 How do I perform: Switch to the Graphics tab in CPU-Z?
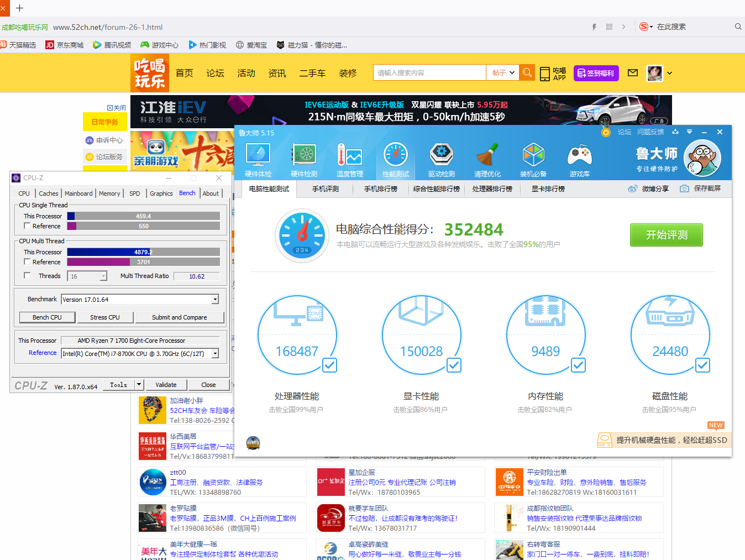(161, 193)
